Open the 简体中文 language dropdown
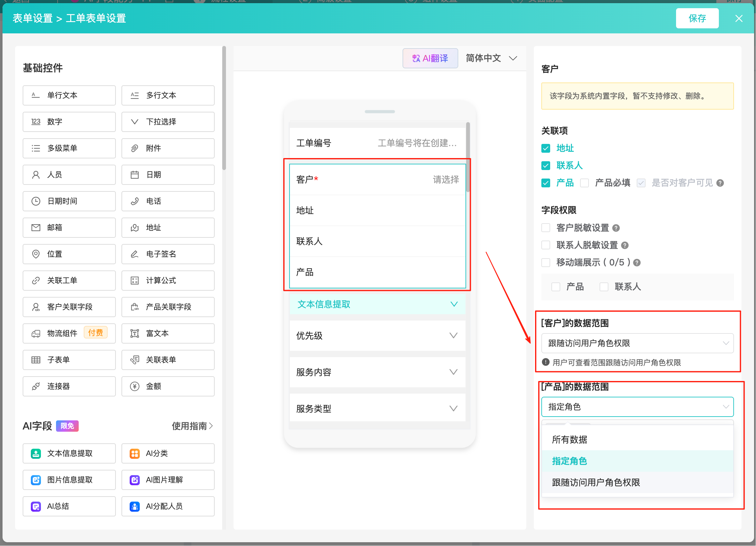This screenshot has height=546, width=756. pyautogui.click(x=492, y=58)
